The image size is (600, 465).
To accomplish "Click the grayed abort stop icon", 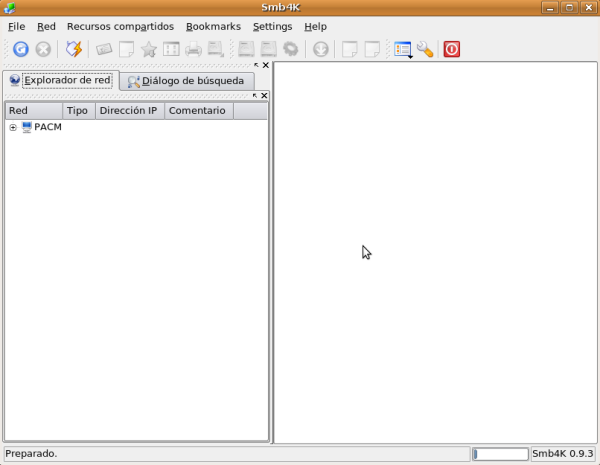I will click(43, 49).
